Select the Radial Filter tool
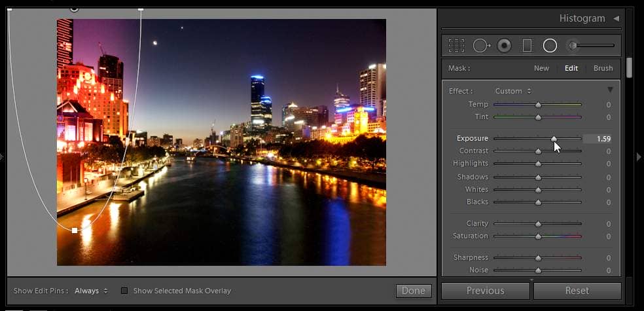 tap(550, 45)
